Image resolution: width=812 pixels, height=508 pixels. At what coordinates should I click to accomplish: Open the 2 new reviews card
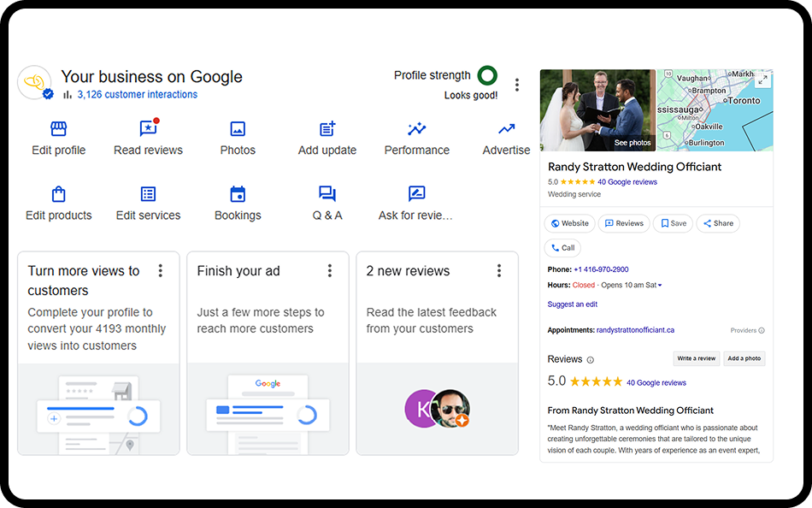coord(437,353)
